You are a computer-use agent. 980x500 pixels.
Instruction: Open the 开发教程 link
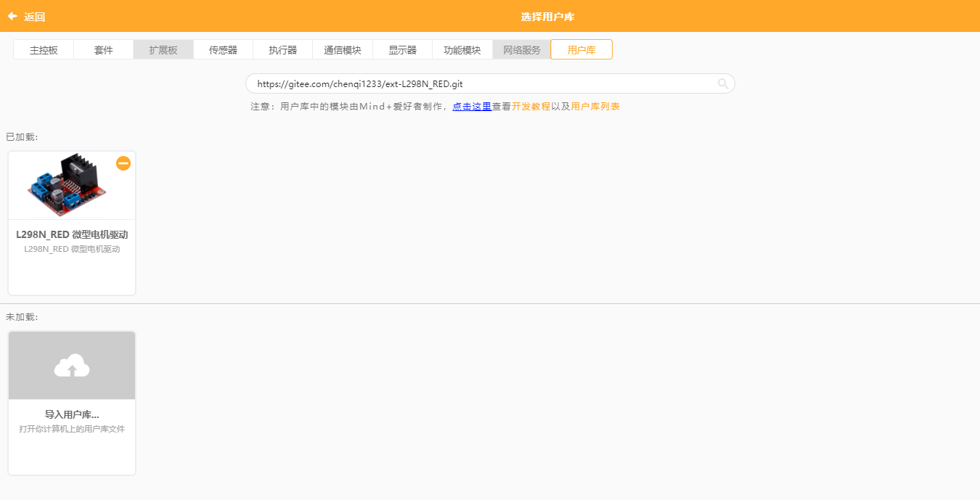point(531,107)
